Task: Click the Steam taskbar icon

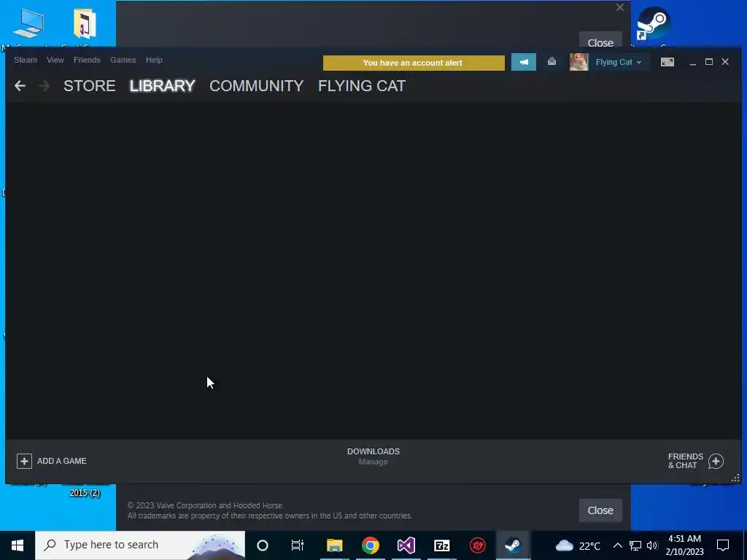Action: click(513, 545)
